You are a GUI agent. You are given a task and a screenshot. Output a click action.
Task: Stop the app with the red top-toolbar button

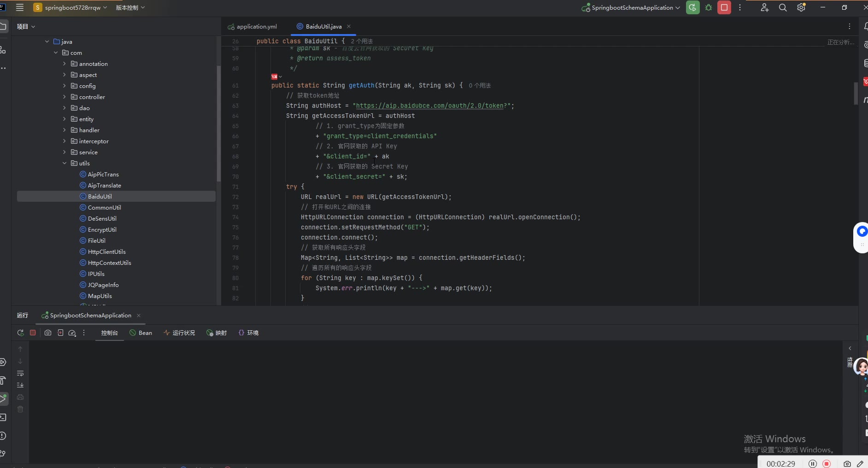coord(724,7)
